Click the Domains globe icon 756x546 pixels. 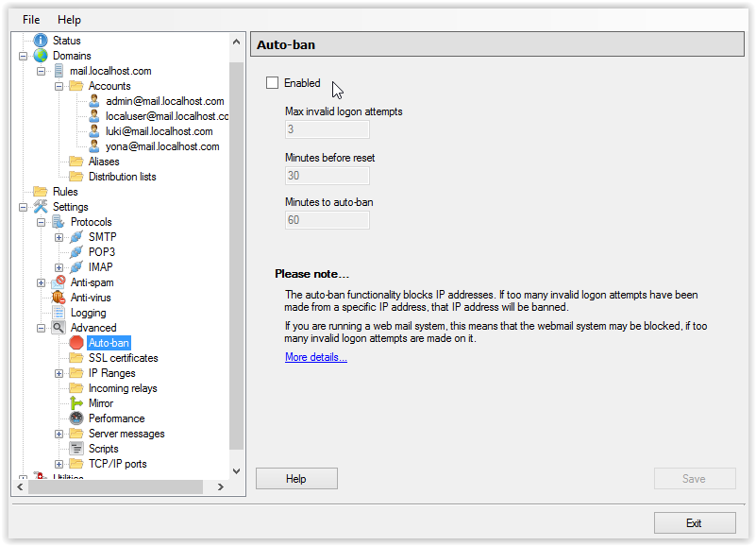(x=41, y=56)
